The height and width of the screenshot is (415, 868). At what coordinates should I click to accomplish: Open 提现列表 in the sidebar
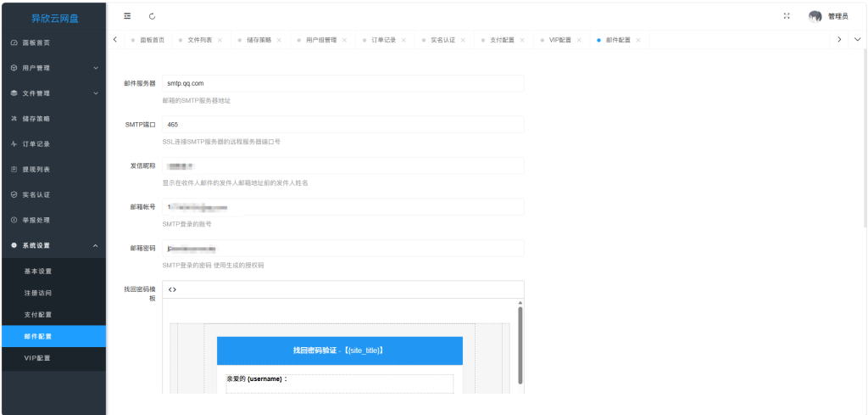coord(53,170)
